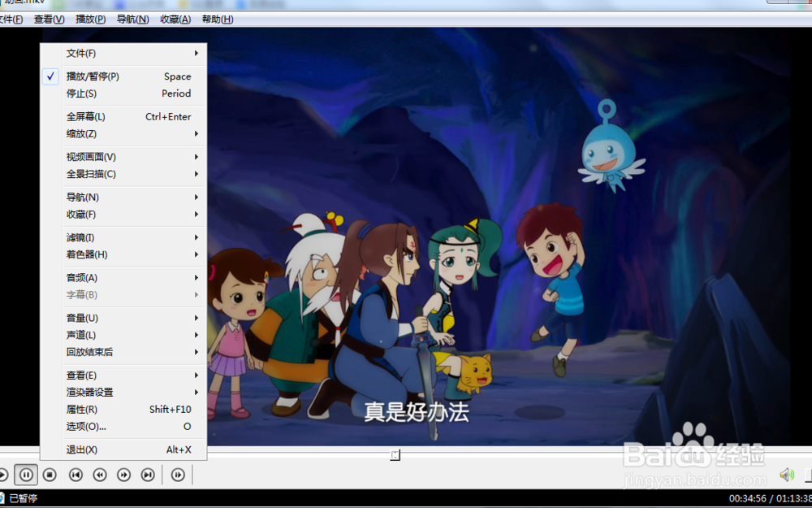Viewport: 812px width, 508px height.
Task: Open 选项(O)... settings entry
Action: click(x=123, y=427)
